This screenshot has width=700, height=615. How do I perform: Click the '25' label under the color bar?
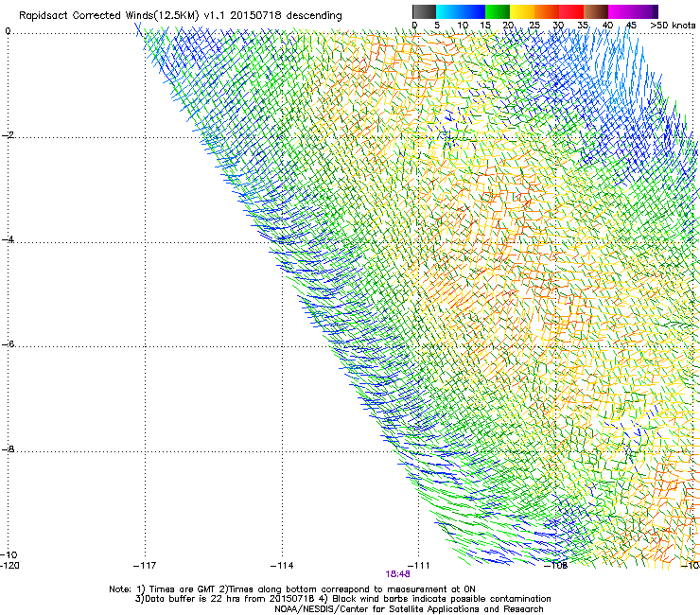click(534, 26)
